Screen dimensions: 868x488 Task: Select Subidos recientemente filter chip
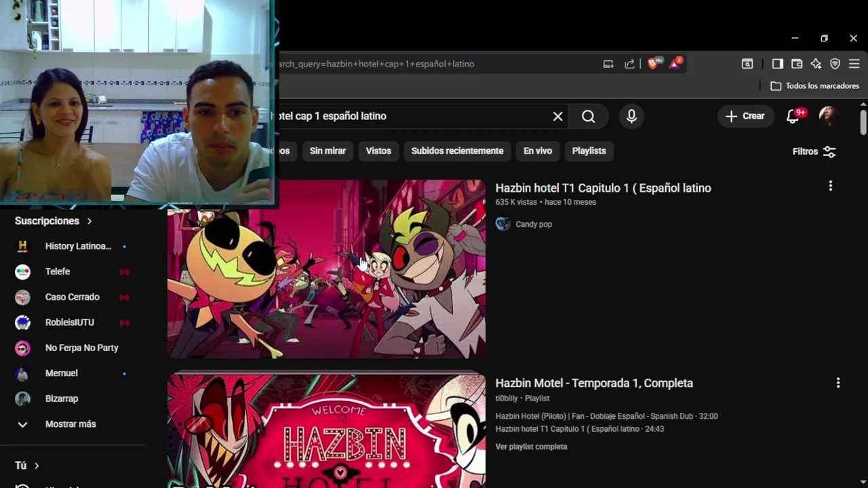457,151
